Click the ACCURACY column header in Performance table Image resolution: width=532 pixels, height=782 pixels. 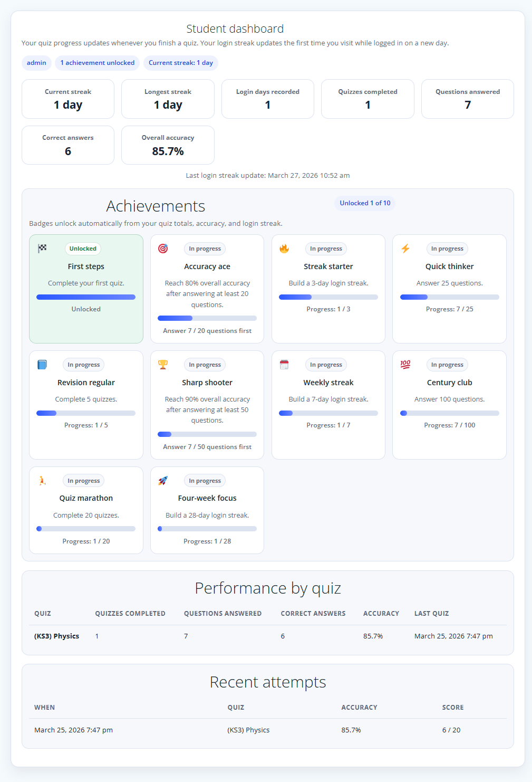coord(381,614)
